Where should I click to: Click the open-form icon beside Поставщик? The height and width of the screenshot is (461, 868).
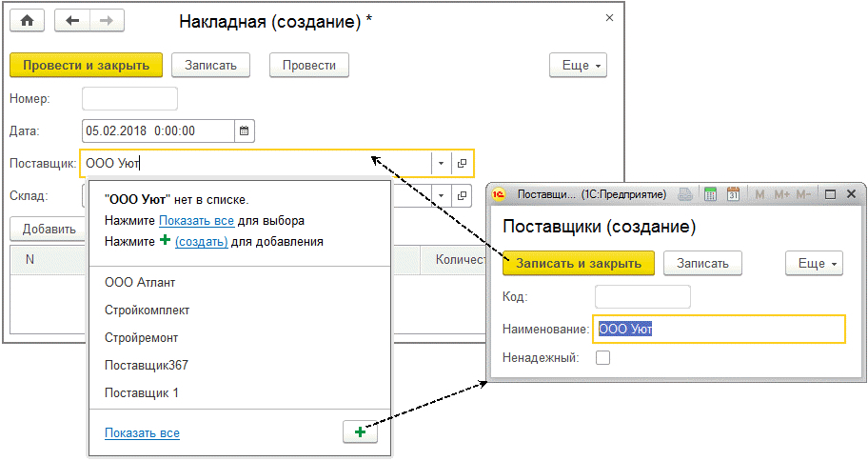point(463,164)
